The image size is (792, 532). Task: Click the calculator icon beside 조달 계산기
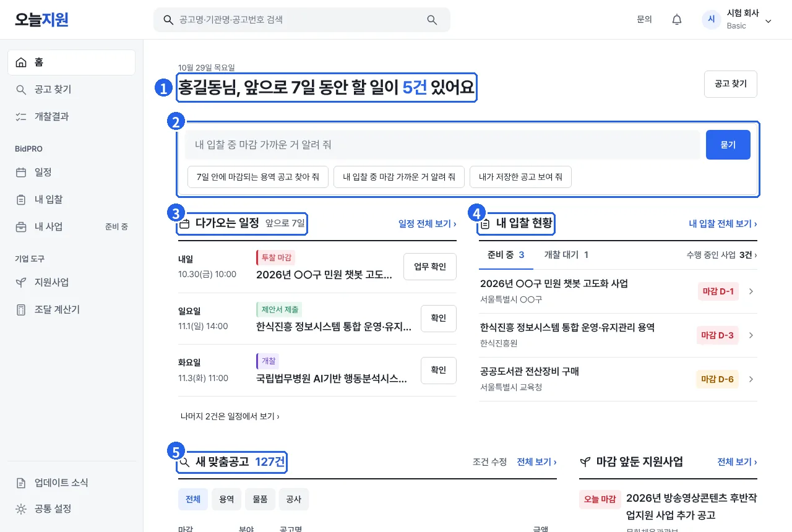point(21,310)
